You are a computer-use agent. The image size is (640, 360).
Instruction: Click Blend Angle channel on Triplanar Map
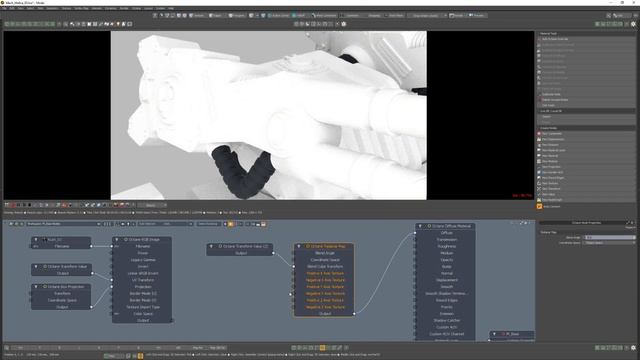pos(325,253)
